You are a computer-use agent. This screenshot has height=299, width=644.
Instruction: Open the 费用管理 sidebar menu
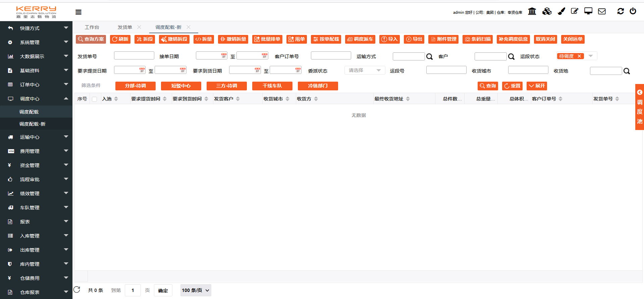click(x=36, y=151)
